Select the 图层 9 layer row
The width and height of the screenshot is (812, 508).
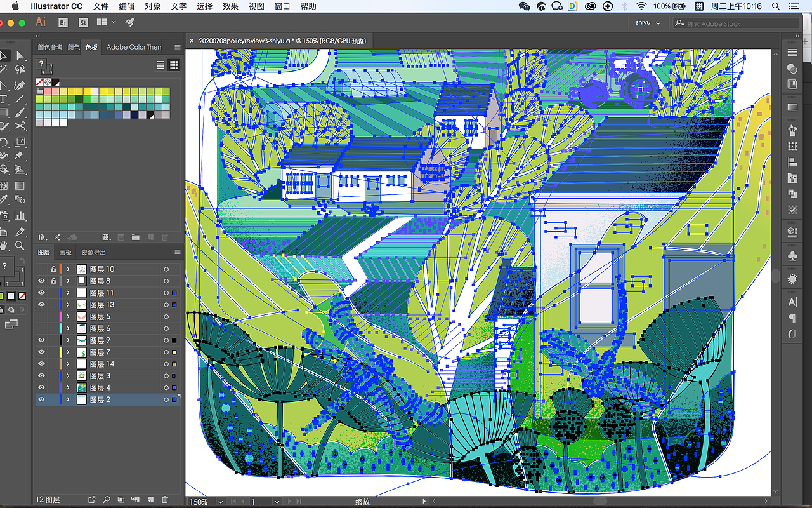coord(108,340)
